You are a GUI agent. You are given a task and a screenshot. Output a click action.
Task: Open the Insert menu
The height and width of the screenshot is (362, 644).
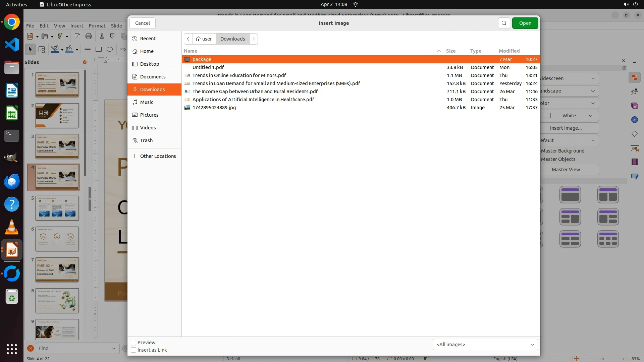point(76,26)
